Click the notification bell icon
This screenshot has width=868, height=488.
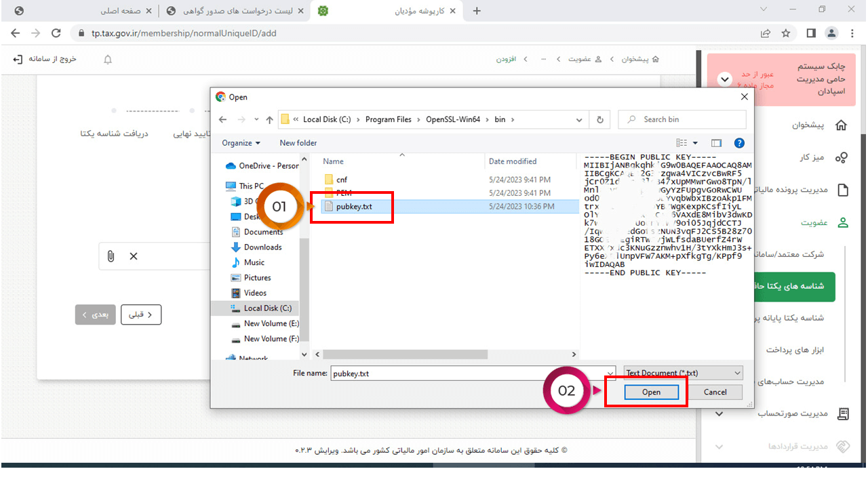click(108, 60)
